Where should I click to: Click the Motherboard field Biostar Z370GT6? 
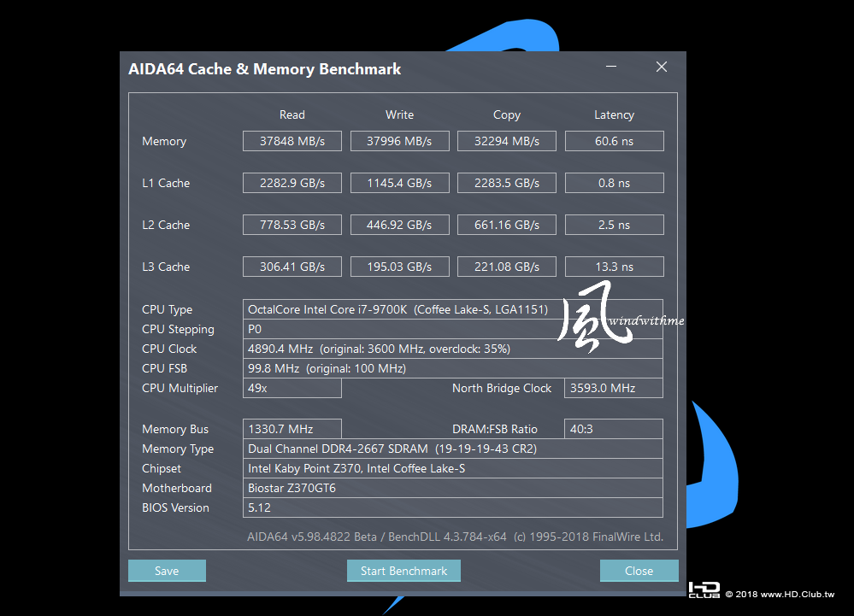coord(452,488)
